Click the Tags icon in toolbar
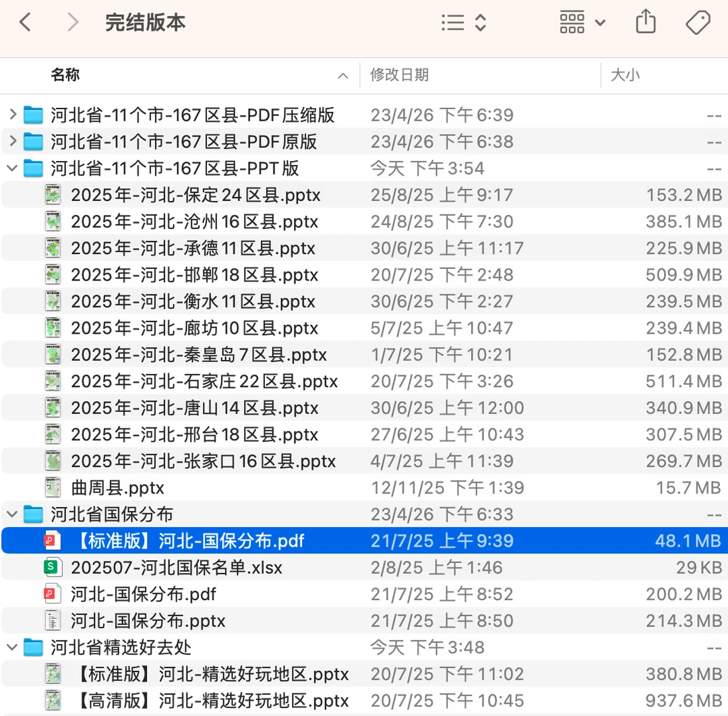728x716 pixels. (x=698, y=22)
